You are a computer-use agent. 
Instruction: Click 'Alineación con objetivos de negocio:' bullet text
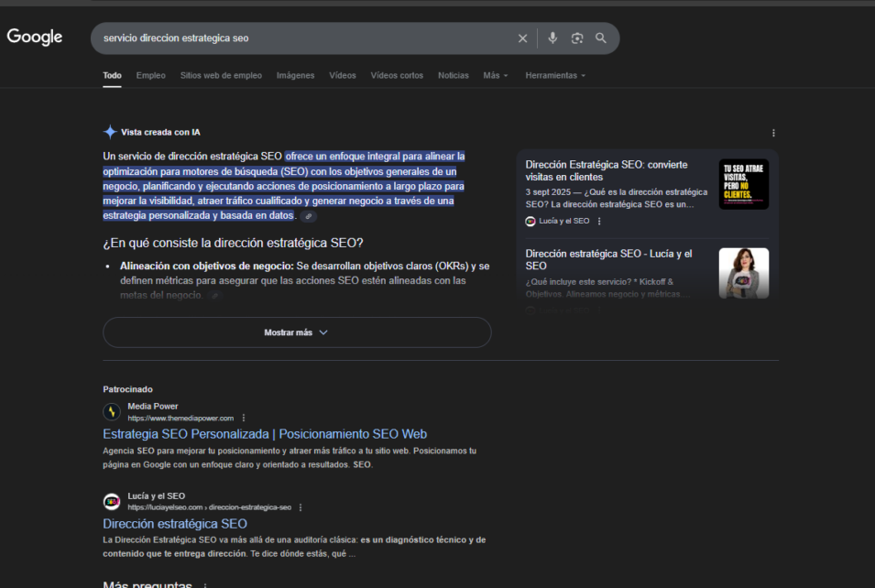coord(207,267)
